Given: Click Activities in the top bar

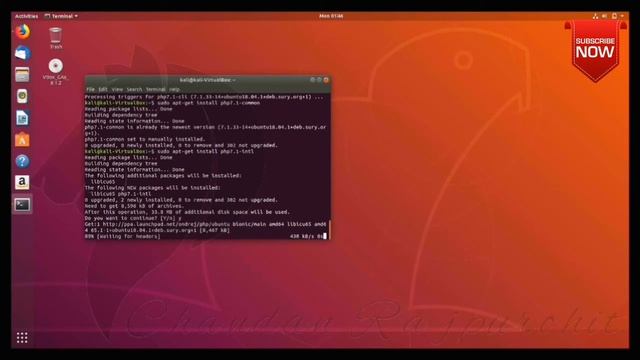Looking at the screenshot, I should point(27,16).
